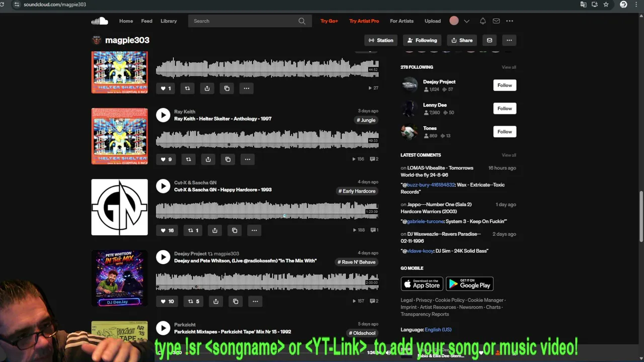Seek in Ray Keith track waveform
Screen dimensions: 644x362
tap(267, 139)
